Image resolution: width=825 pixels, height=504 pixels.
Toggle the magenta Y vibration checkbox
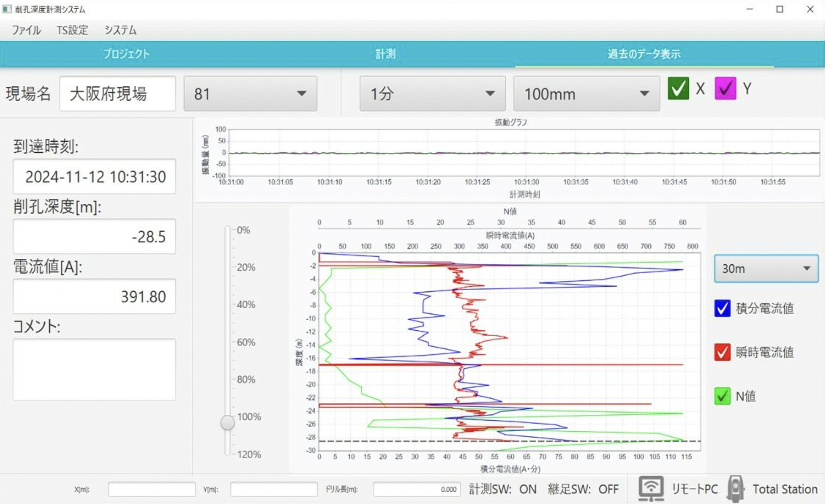725,88
